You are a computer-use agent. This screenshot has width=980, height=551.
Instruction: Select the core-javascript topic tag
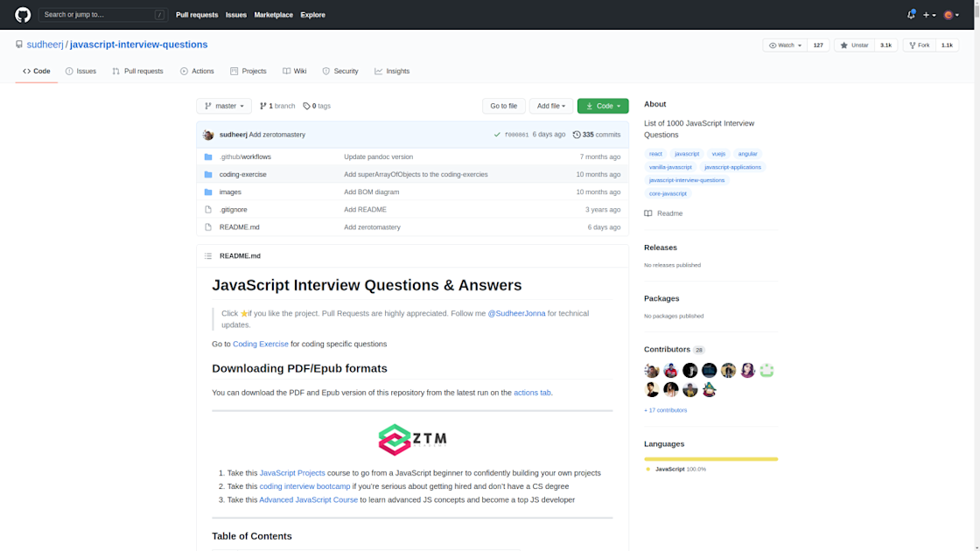(x=668, y=193)
